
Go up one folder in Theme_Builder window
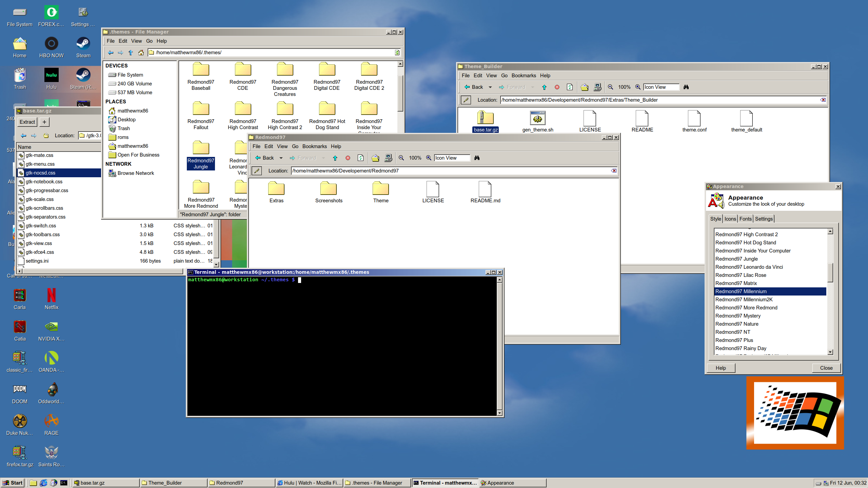(x=544, y=87)
